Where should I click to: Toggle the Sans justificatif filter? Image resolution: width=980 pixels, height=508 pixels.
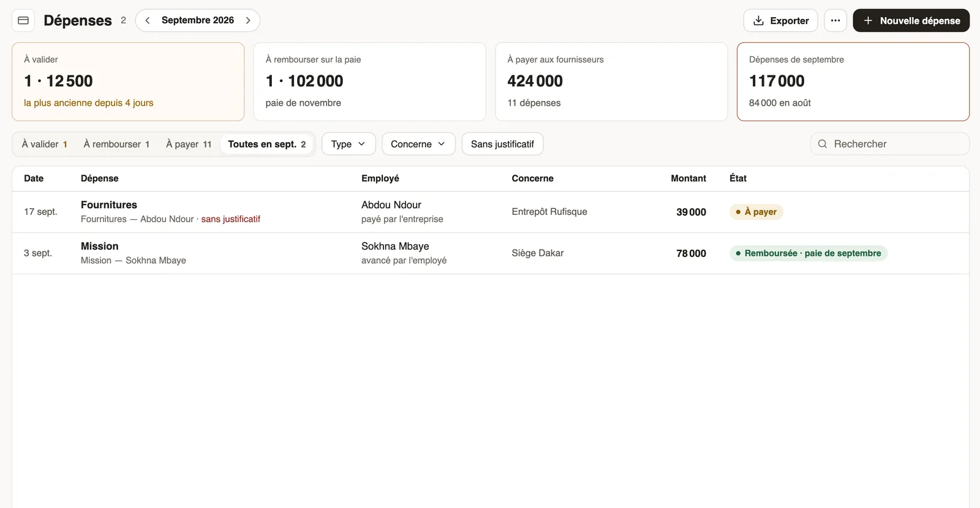pos(502,144)
